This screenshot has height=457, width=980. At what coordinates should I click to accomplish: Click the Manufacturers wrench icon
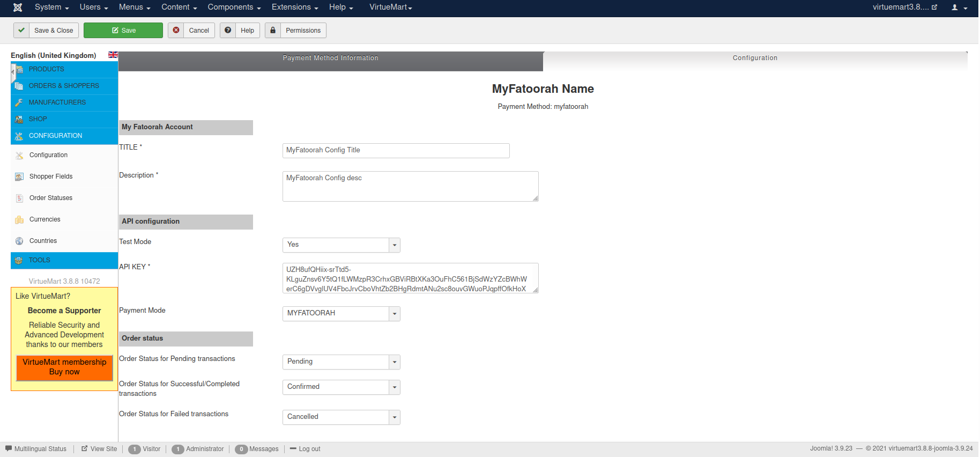[19, 102]
